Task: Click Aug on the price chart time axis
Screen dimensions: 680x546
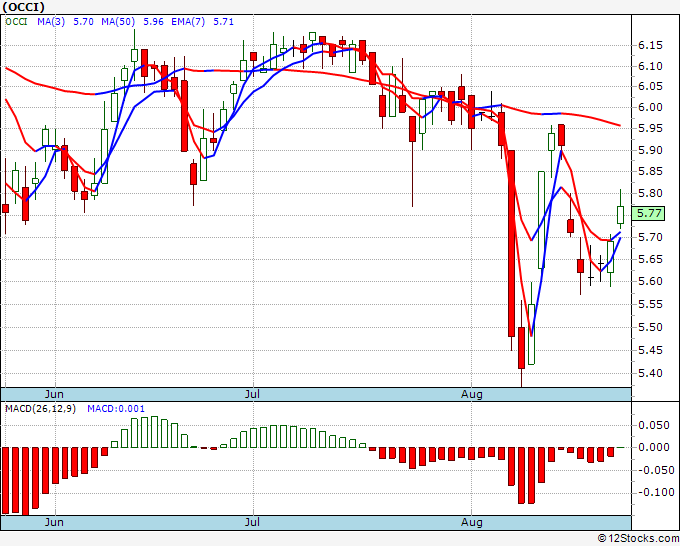Action: click(x=471, y=395)
